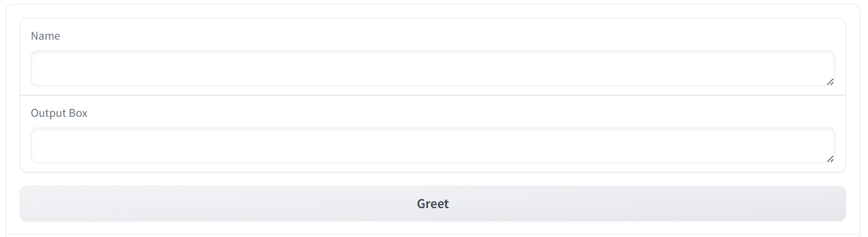This screenshot has width=868, height=237.
Task: Submit the form with Greet
Action: [x=433, y=204]
